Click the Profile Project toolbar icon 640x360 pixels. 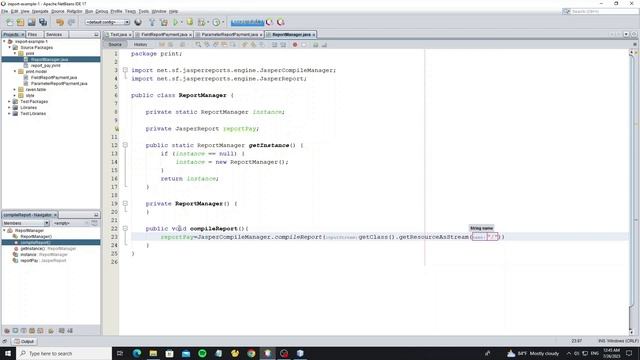217,22
